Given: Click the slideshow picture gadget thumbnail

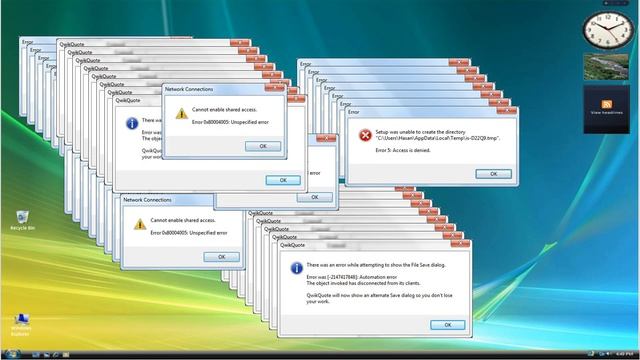Looking at the screenshot, I should coord(606,67).
